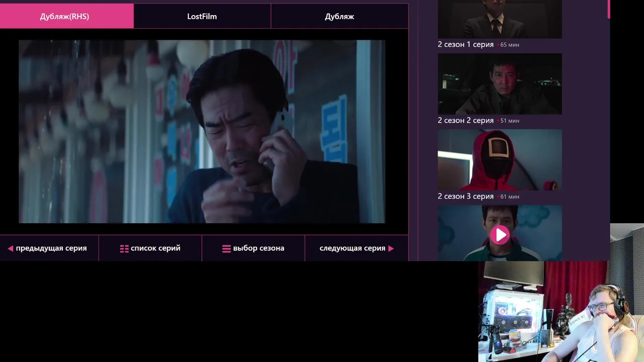The width and height of the screenshot is (644, 362).
Task: Open список серий
Action: click(150, 248)
